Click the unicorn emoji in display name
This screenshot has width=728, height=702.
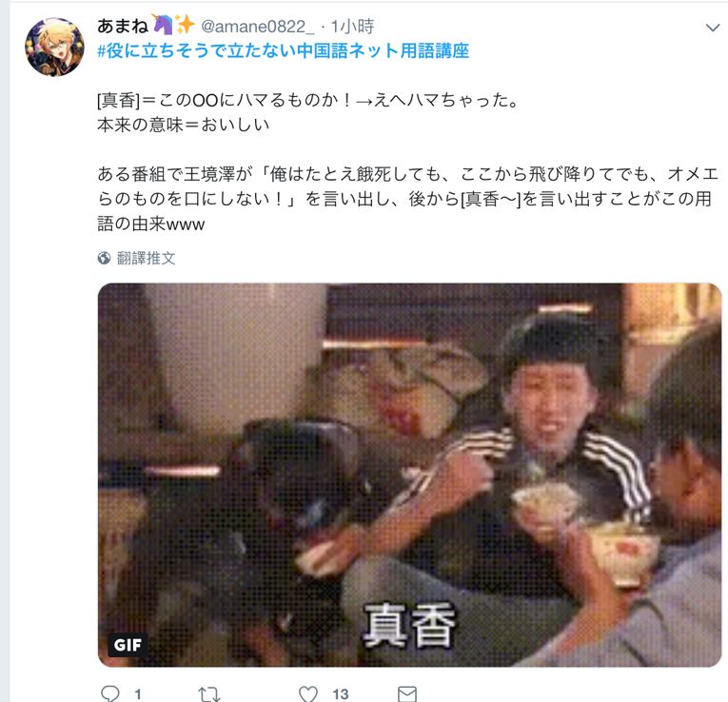click(163, 24)
